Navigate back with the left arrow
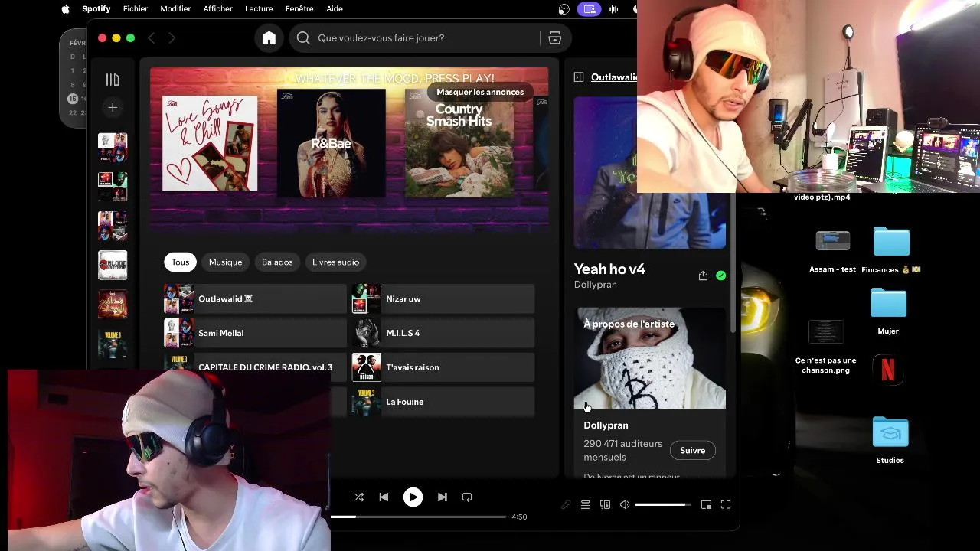Viewport: 980px width, 551px height. [152, 38]
